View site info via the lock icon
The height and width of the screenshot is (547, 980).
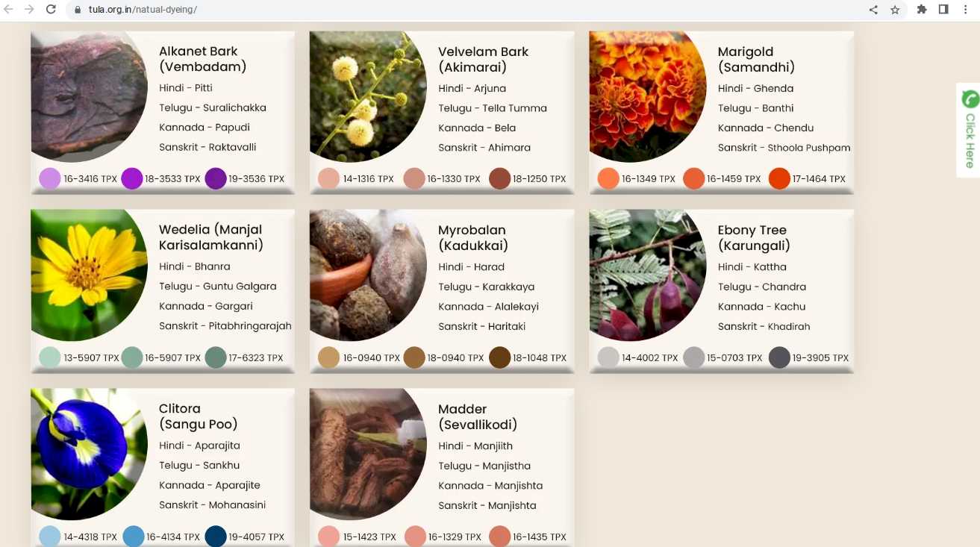point(78,10)
